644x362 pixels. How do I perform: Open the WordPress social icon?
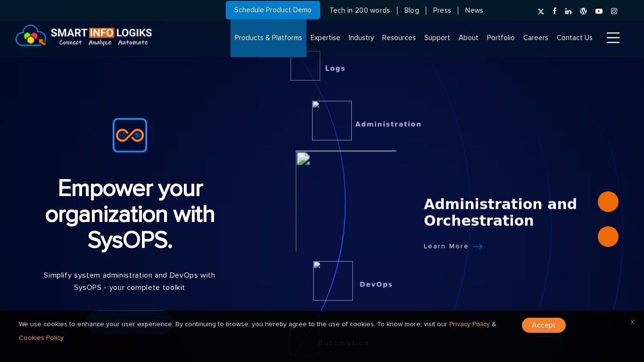pyautogui.click(x=583, y=11)
